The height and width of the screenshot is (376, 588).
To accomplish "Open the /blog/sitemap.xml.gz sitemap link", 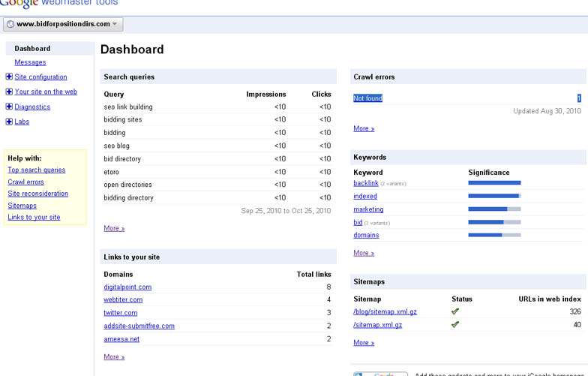I will click(x=386, y=311).
